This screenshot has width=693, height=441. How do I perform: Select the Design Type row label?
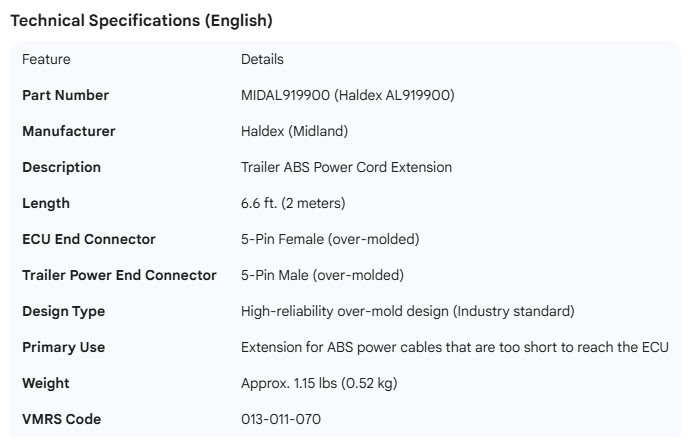63,311
